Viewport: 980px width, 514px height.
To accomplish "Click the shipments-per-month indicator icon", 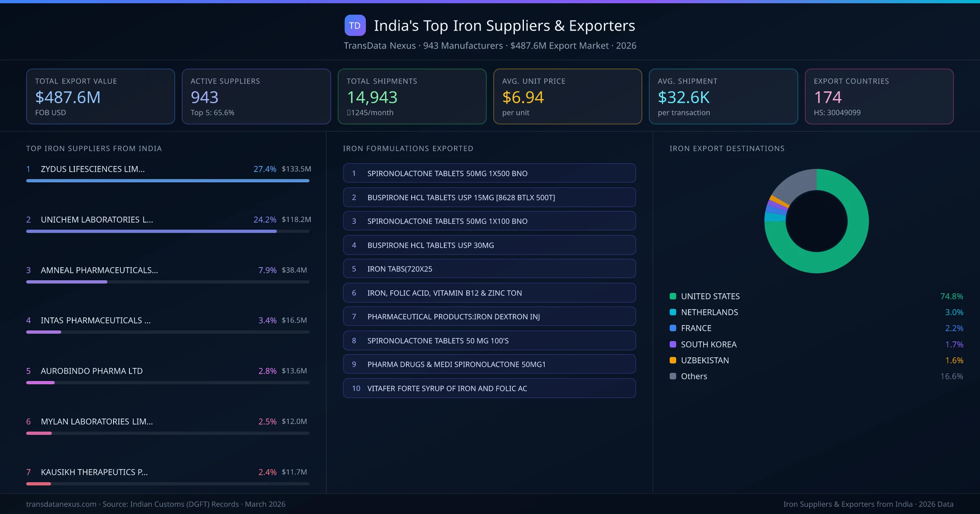I will click(349, 113).
